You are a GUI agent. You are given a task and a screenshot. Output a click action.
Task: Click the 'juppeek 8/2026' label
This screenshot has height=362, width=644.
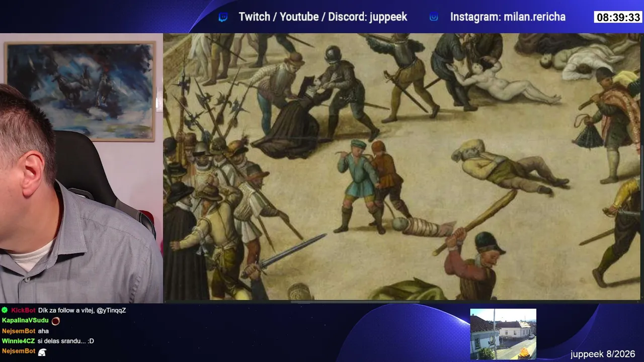click(x=603, y=354)
